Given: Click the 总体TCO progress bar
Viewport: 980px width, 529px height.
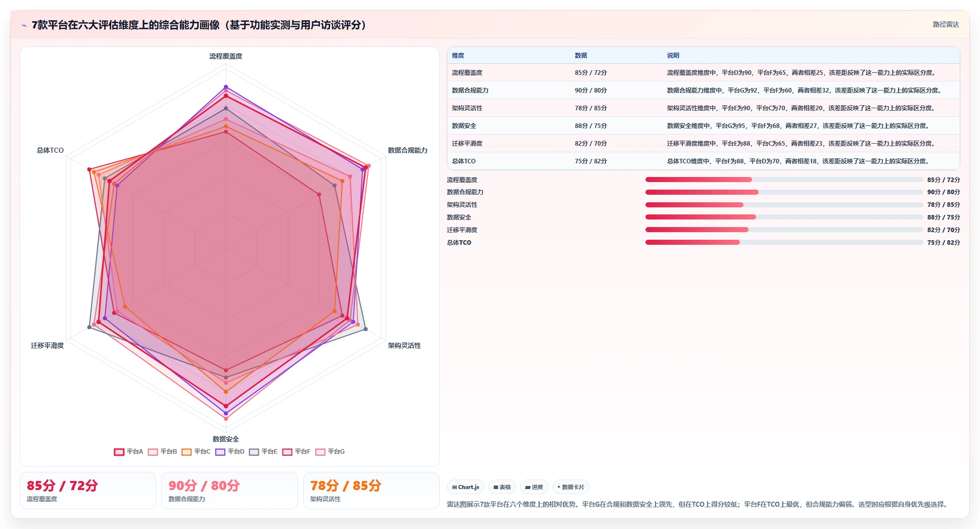Looking at the screenshot, I should [x=784, y=242].
